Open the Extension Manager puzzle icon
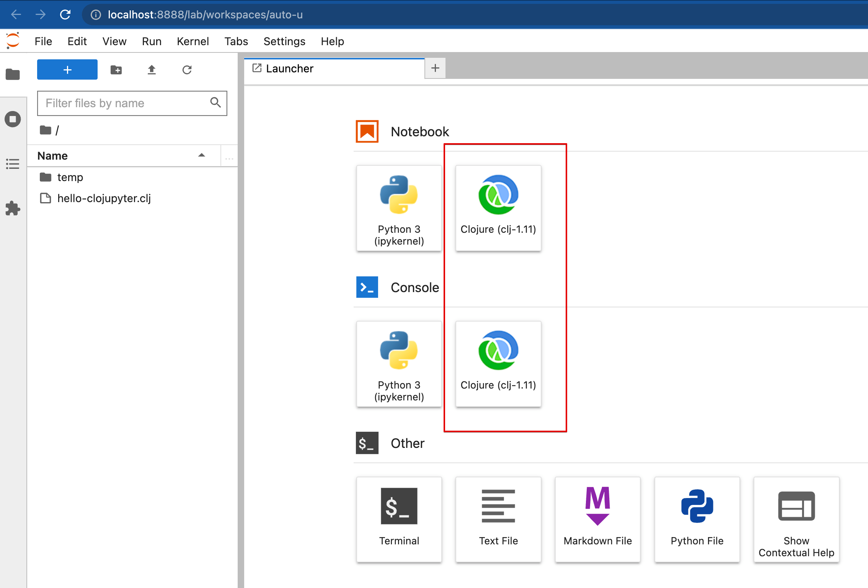Image resolution: width=868 pixels, height=588 pixels. click(x=13, y=208)
